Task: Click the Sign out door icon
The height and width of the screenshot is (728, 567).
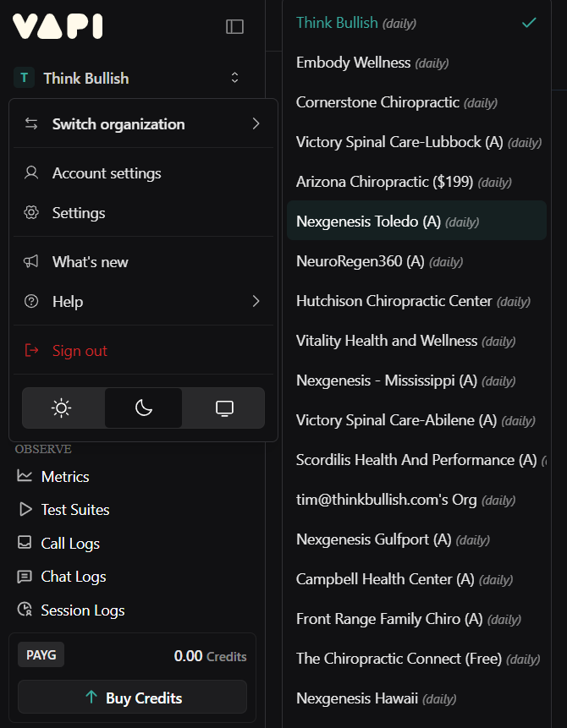Action: pos(31,350)
